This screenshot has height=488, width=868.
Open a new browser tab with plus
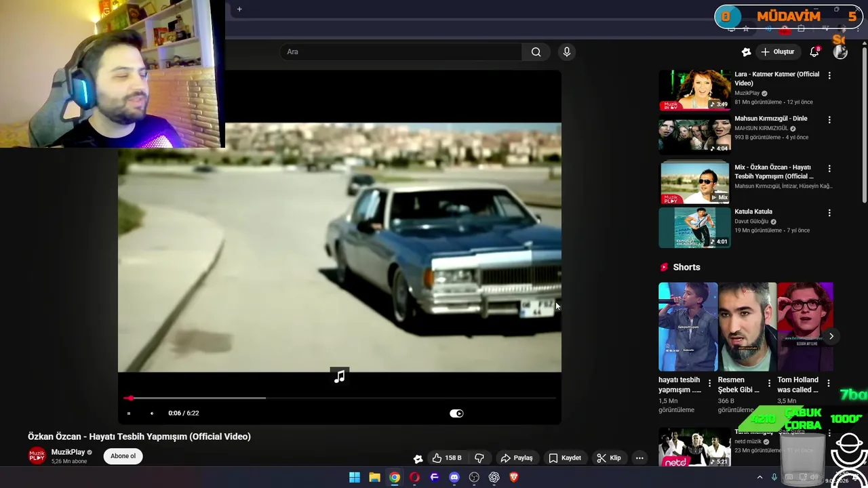(x=239, y=9)
